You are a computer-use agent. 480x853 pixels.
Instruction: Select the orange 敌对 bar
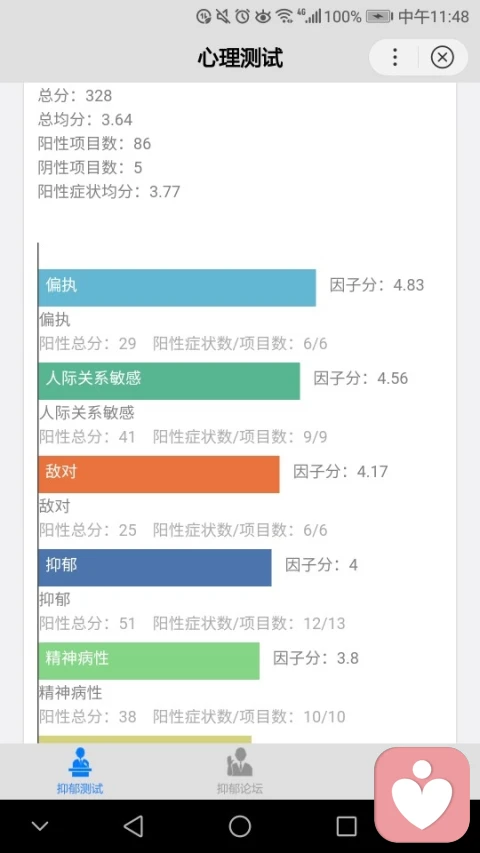click(x=159, y=474)
